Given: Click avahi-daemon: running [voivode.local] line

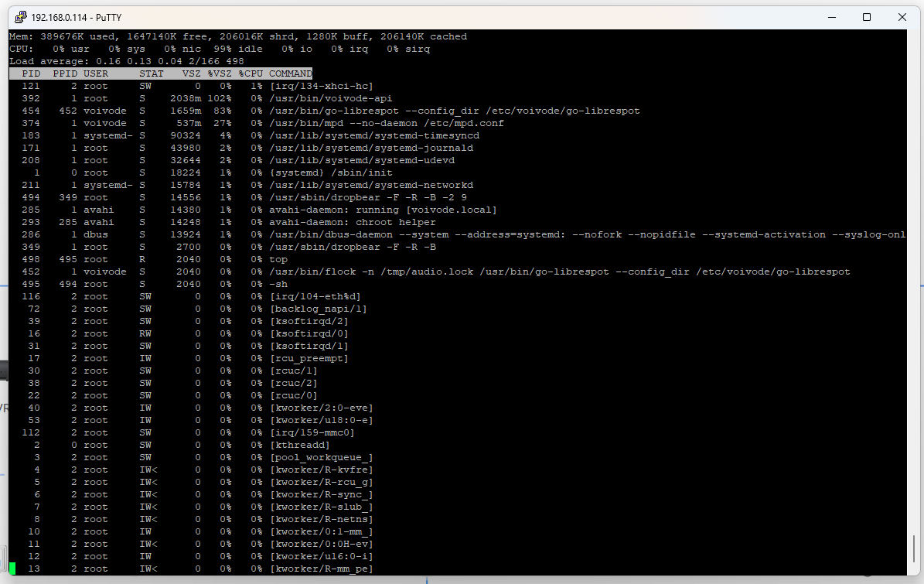Looking at the screenshot, I should click(x=259, y=210).
